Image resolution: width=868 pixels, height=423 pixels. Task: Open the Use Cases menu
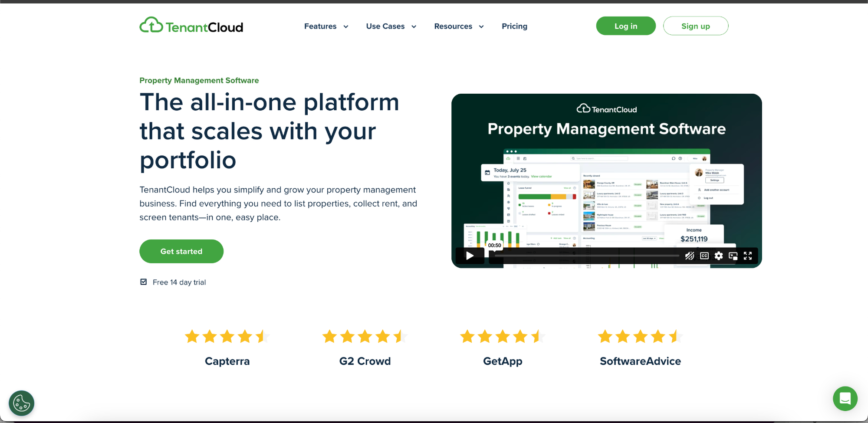coord(385,26)
